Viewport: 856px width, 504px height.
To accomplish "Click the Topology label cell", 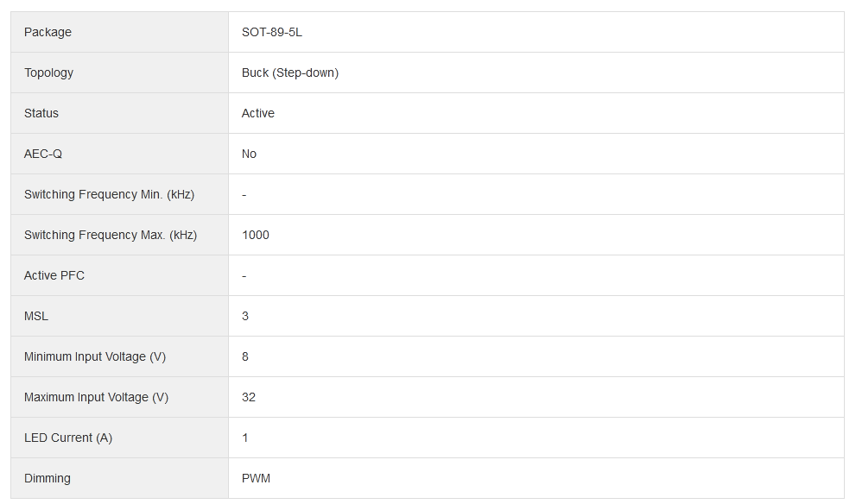I will pyautogui.click(x=48, y=73).
